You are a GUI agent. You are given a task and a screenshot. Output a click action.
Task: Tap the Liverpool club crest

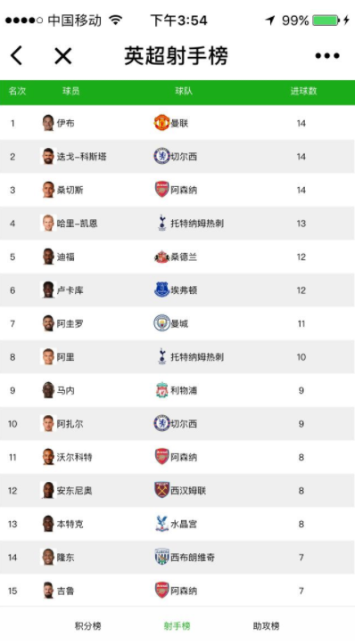click(x=161, y=390)
